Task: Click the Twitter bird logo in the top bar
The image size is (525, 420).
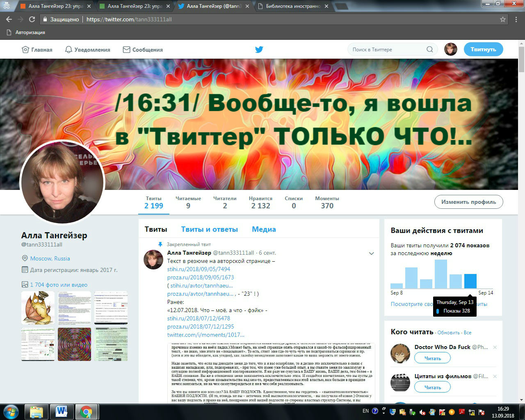Action: [259, 50]
